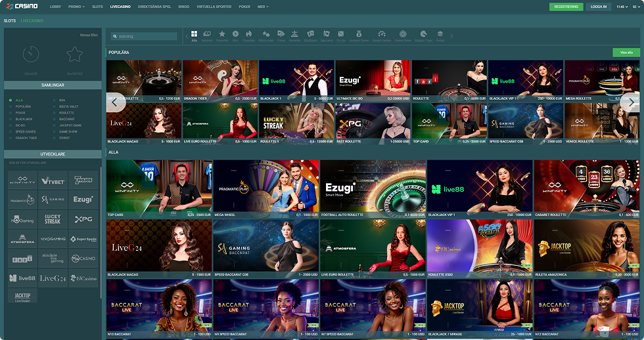This screenshot has width=644, height=340.
Task: Select NYA collection radio
Action: pyautogui.click(x=54, y=100)
